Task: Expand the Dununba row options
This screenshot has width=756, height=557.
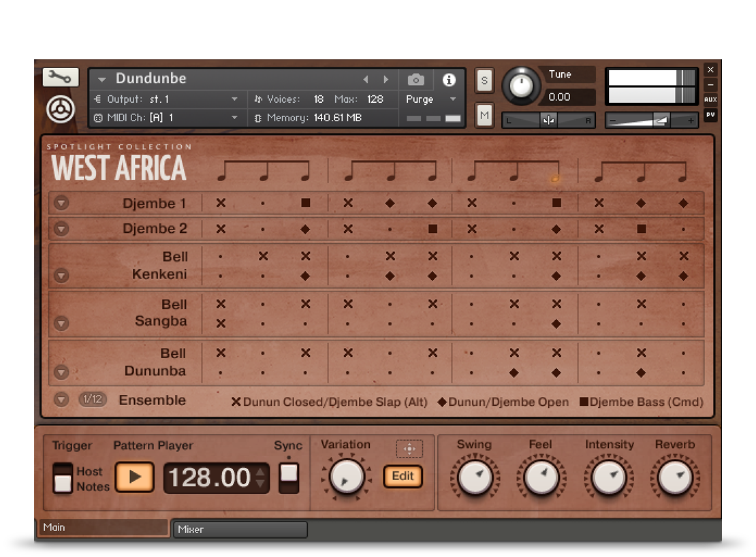Action: coord(61,372)
